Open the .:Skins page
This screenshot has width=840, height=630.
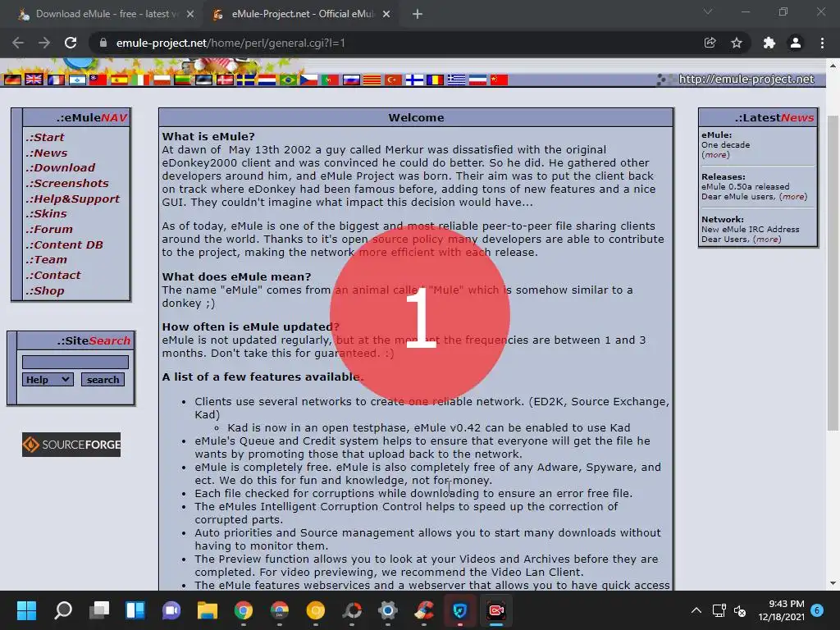(47, 214)
